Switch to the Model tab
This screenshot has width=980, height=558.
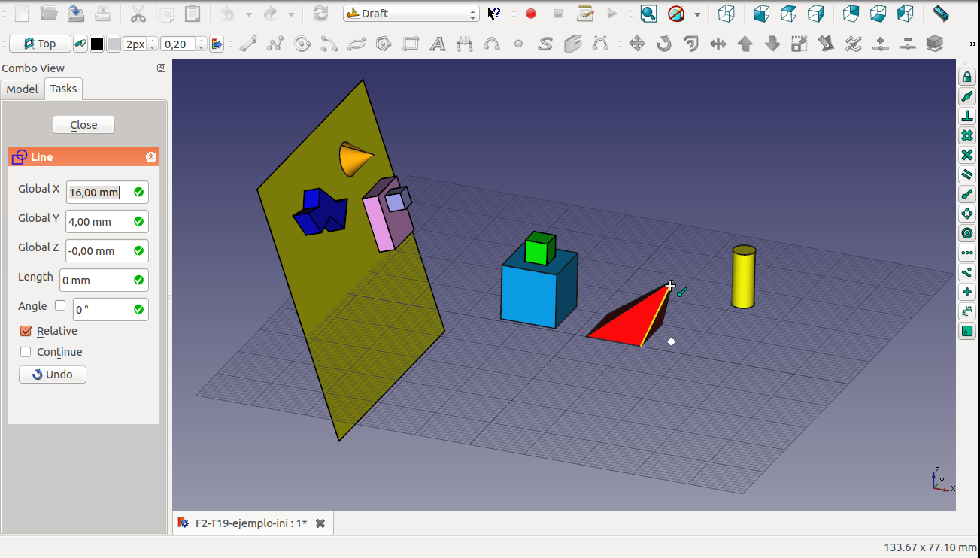pos(22,89)
